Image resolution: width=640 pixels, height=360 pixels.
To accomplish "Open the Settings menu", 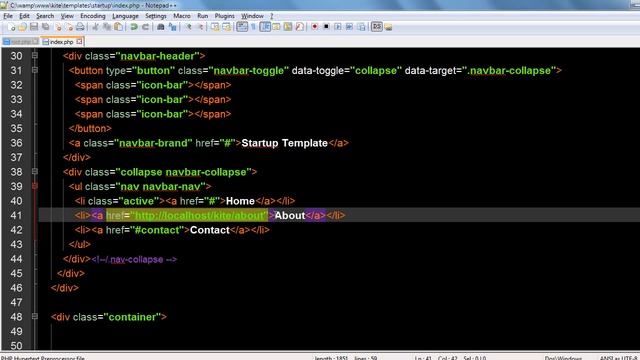I will pyautogui.click(x=156, y=16).
